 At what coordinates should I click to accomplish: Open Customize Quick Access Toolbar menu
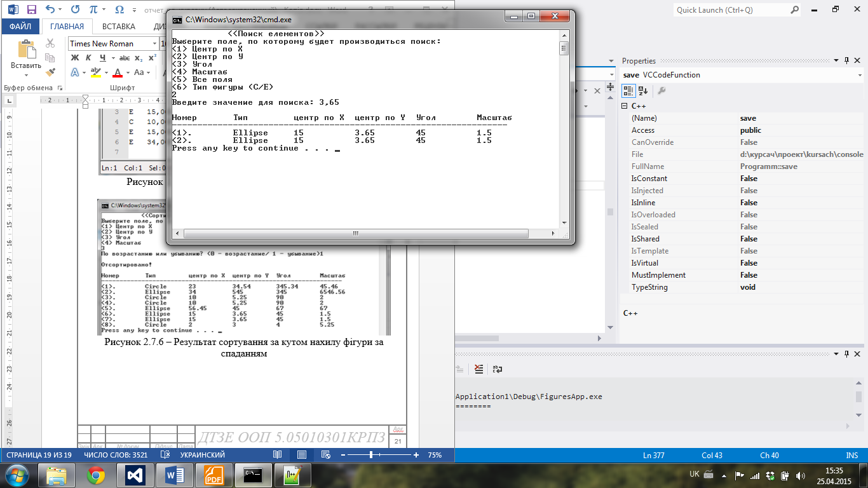[135, 10]
